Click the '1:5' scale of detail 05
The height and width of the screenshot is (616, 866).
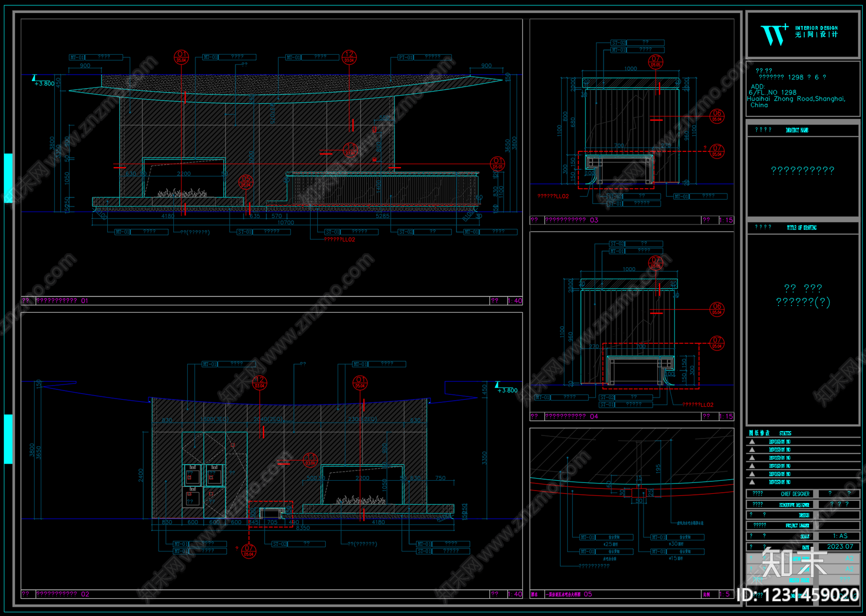[x=726, y=594]
